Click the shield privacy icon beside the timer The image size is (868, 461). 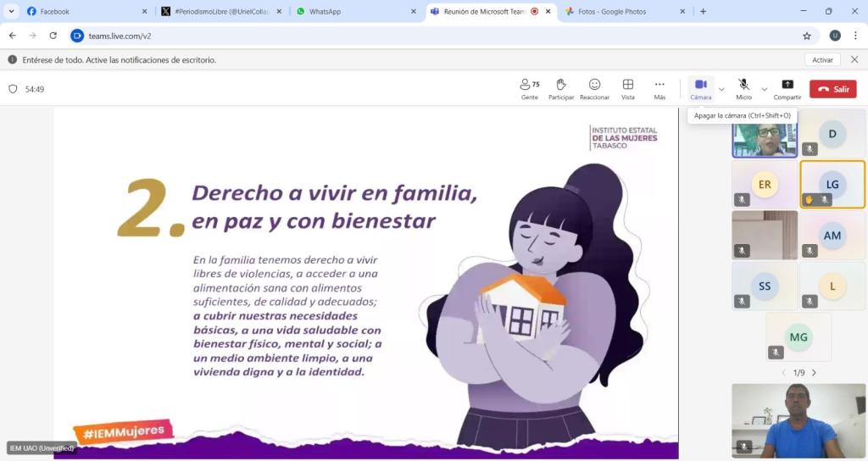pos(13,89)
